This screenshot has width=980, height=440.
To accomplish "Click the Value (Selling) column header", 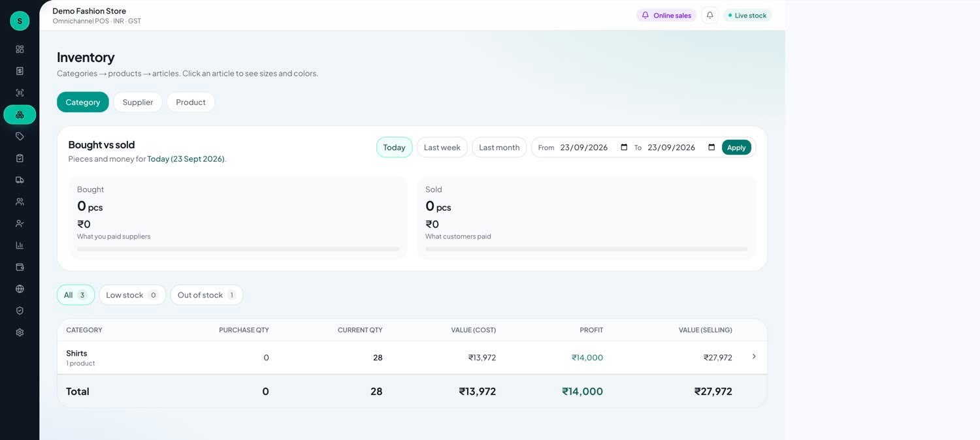I will (x=705, y=330).
